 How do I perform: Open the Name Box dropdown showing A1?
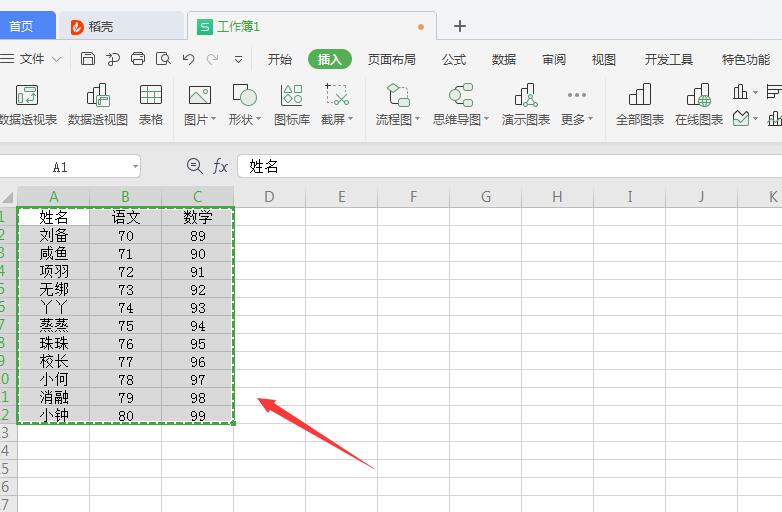coord(135,167)
